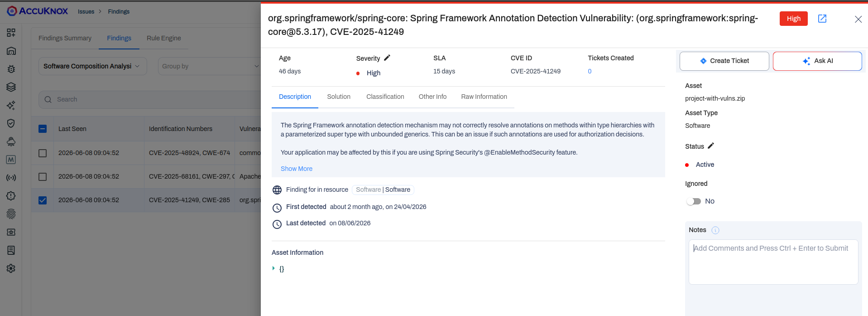Viewport: 868px width, 316px height.
Task: Open the ticket badge icon in sidebar
Action: (x=11, y=232)
